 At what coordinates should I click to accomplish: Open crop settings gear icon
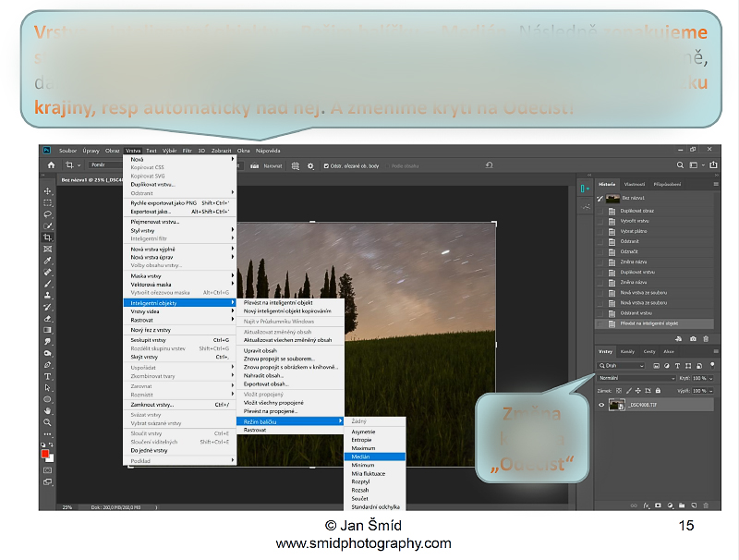click(310, 166)
